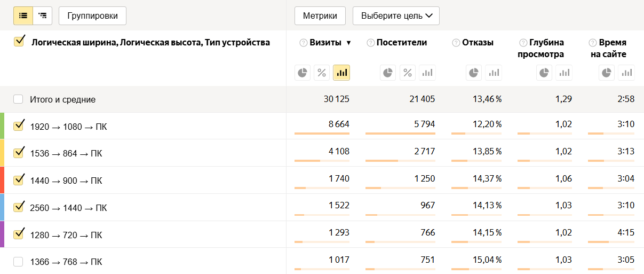Viewport: 644px width, 274px height.
Task: Sort by Визиты column header
Action: [x=325, y=43]
